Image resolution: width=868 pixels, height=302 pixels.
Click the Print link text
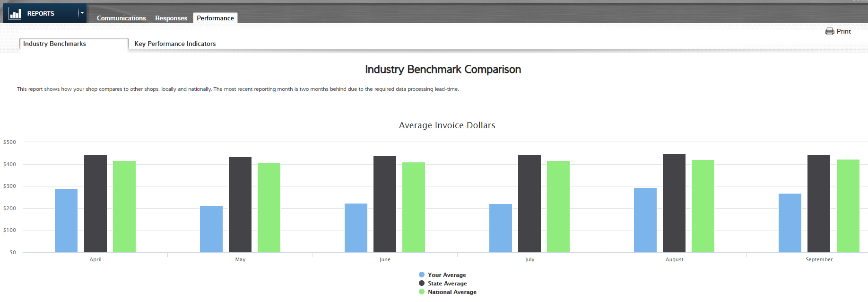[x=843, y=31]
